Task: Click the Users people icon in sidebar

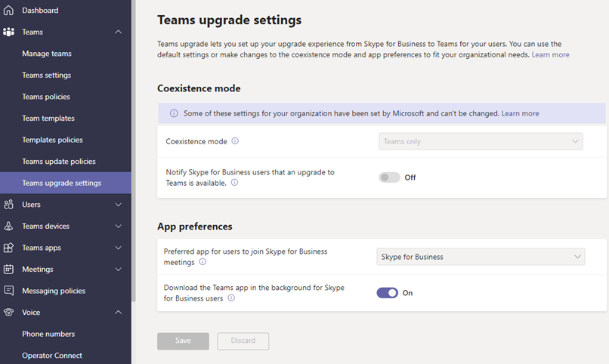Action: point(8,205)
